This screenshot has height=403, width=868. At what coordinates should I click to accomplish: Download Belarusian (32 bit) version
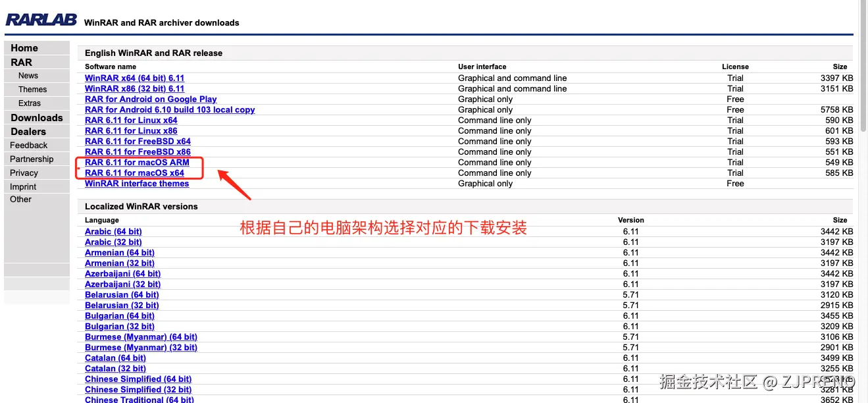point(122,306)
